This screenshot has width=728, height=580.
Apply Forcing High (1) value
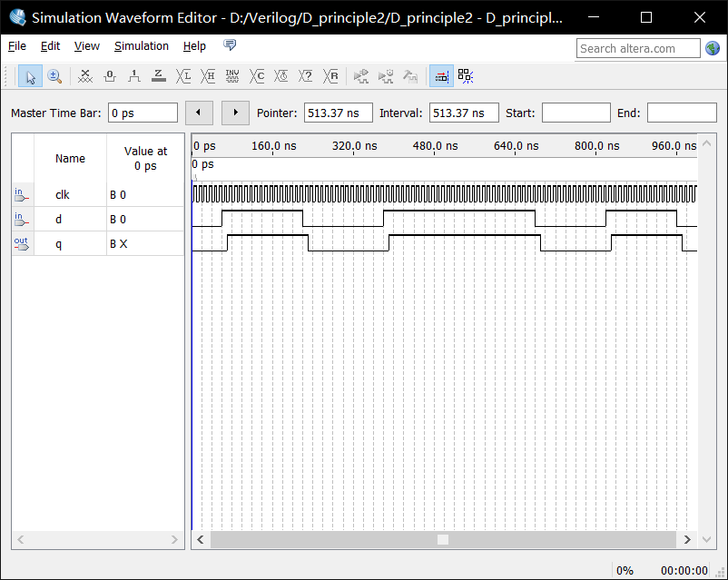(134, 76)
